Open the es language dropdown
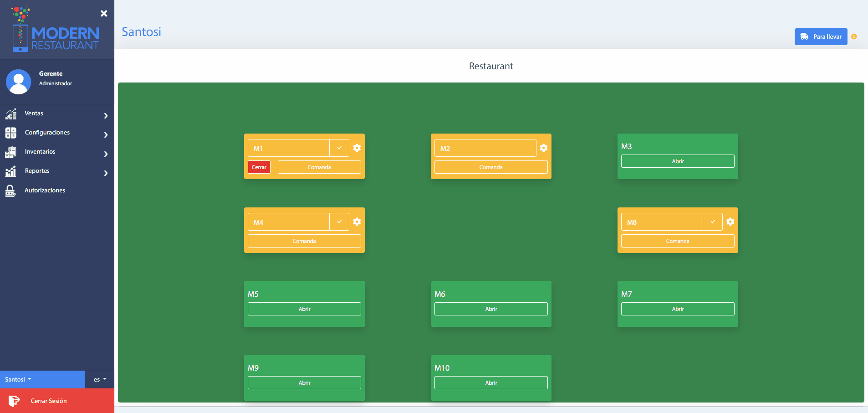The image size is (868, 413). tap(100, 379)
